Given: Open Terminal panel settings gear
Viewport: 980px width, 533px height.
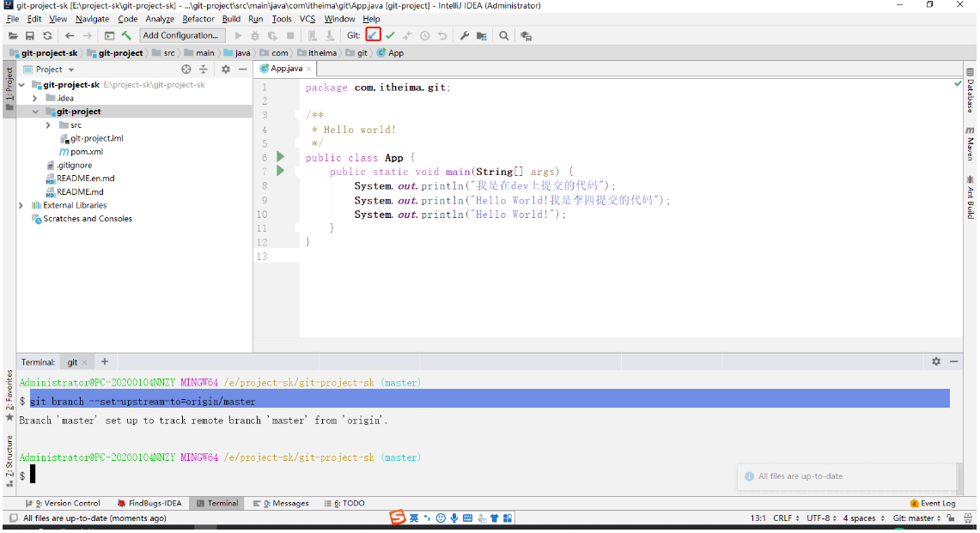Looking at the screenshot, I should pos(936,362).
